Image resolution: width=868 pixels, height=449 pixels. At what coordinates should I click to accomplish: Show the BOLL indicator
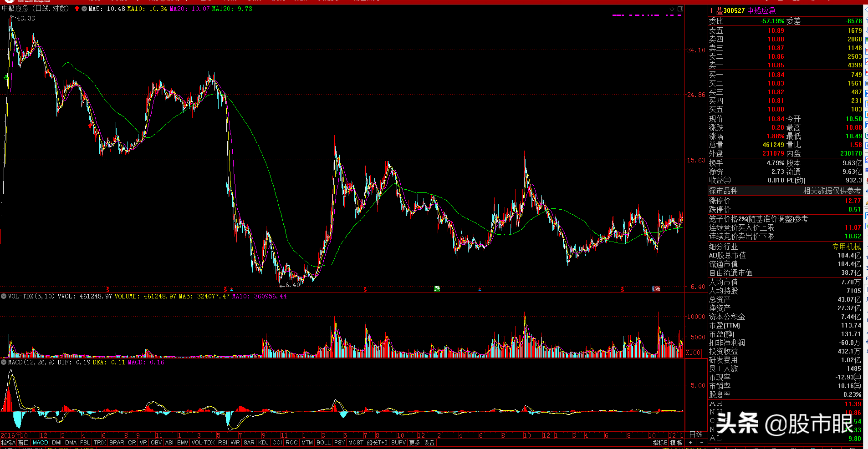(x=324, y=443)
